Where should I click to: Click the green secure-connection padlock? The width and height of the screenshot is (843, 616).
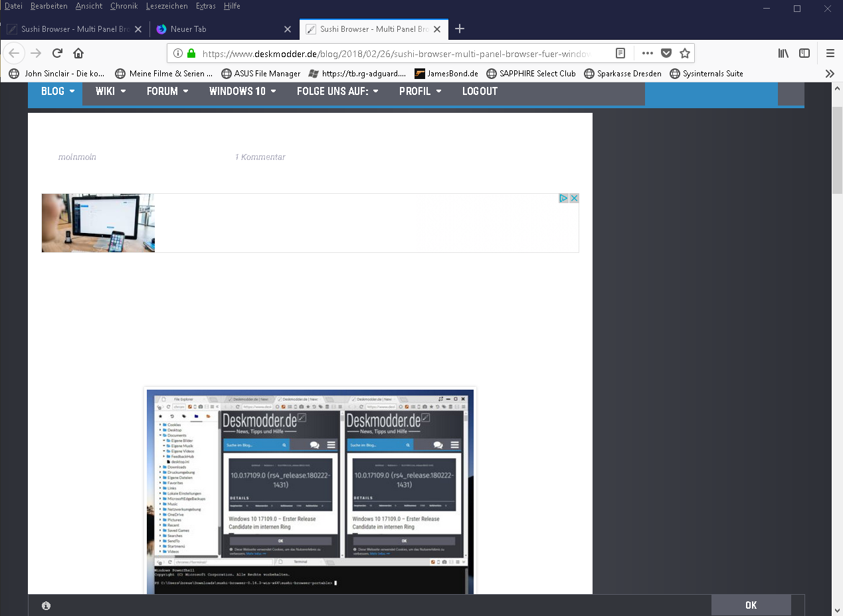point(192,53)
